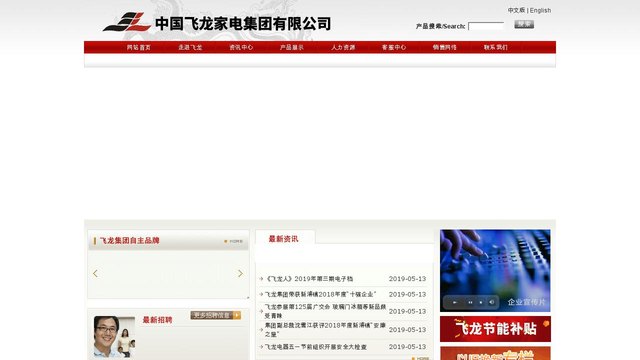Show next brand with right arrow
Screen dimensions: 640x360
pos(240,273)
